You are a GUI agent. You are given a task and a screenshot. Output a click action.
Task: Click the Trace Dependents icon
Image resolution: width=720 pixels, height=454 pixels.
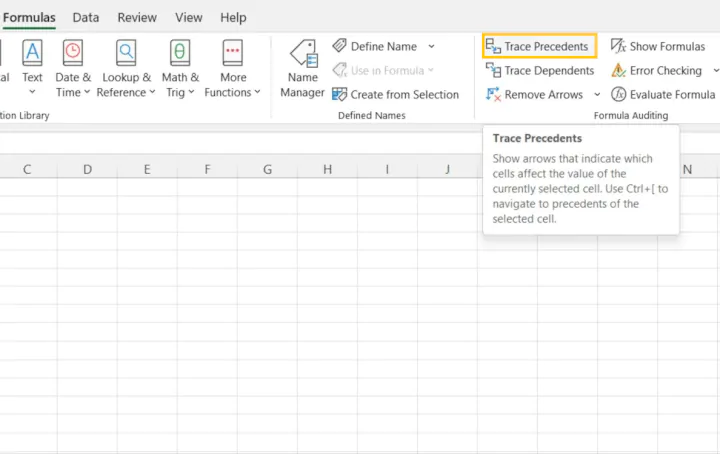coord(493,70)
